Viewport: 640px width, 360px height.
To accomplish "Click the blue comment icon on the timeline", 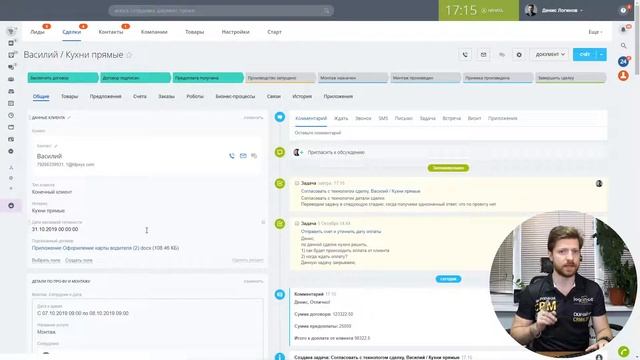I will (x=280, y=117).
